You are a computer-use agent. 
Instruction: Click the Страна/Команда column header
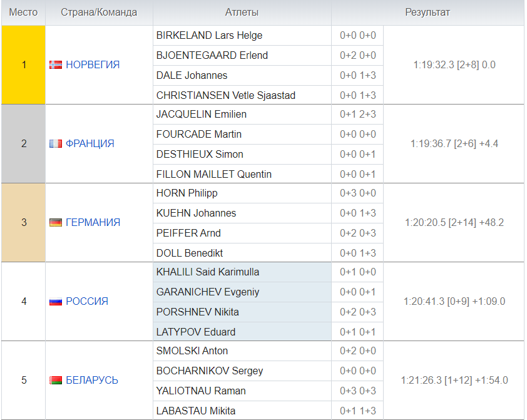[x=99, y=13]
